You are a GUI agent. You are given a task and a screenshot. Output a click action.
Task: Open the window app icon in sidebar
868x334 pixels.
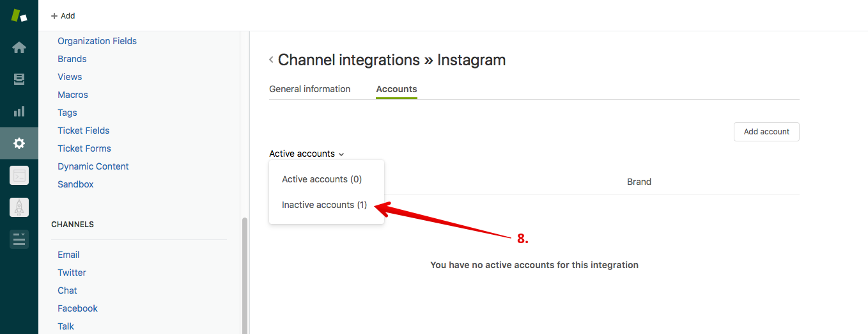19,175
